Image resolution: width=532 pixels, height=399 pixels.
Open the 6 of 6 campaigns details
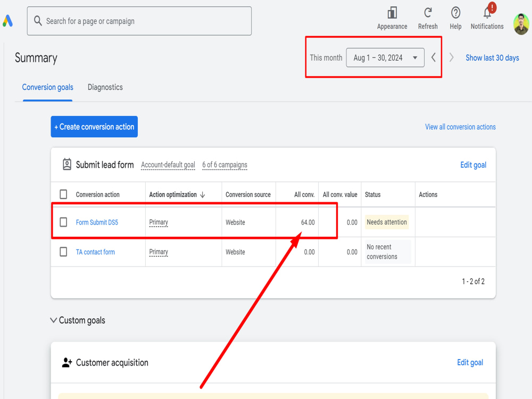pos(225,165)
